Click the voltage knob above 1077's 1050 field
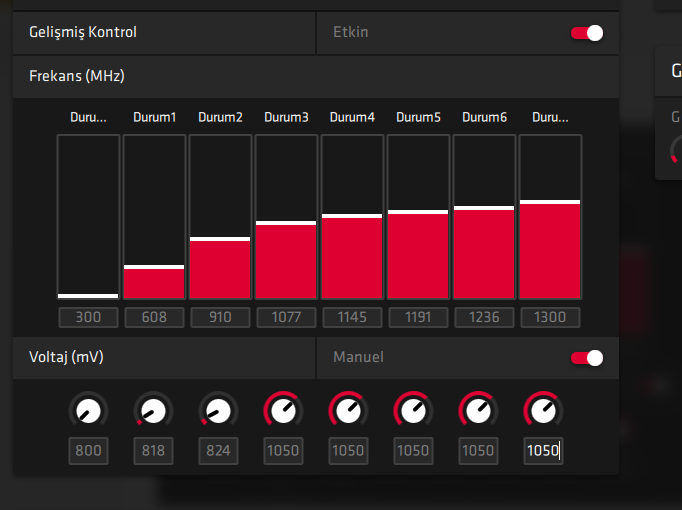The height and width of the screenshot is (510, 682). [283, 410]
